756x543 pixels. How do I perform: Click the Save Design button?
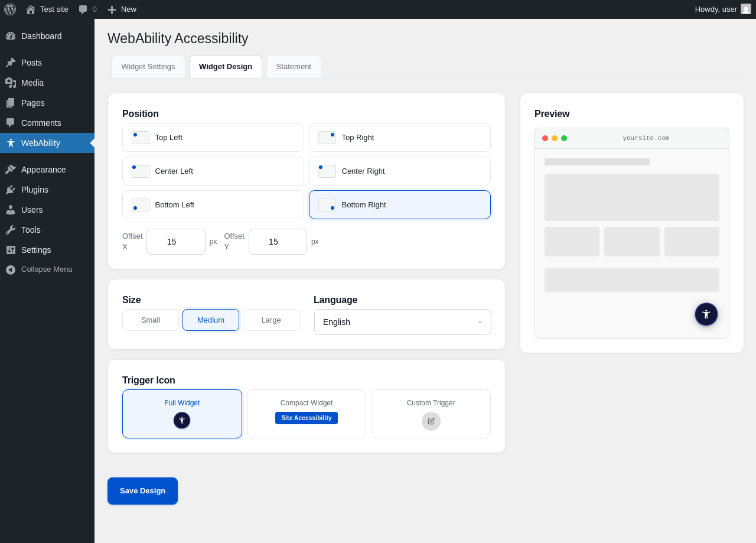142,491
